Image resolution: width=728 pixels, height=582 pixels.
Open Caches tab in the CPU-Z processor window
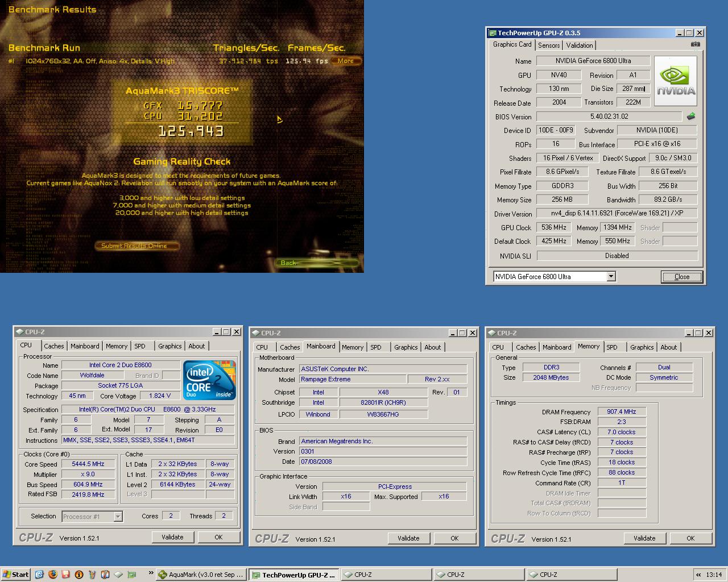[x=54, y=346]
